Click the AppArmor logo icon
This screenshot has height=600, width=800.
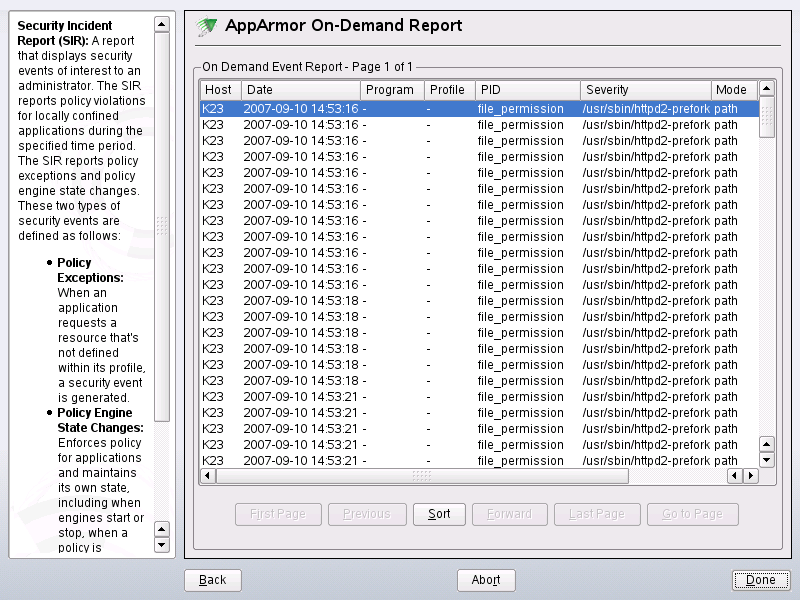point(207,26)
